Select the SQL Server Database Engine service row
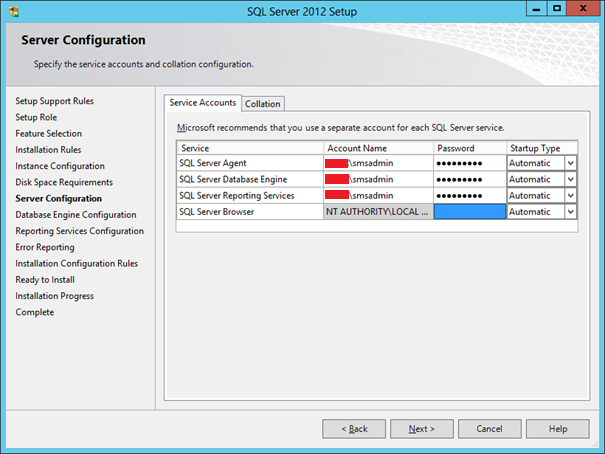The height and width of the screenshot is (454, 605). click(x=250, y=179)
